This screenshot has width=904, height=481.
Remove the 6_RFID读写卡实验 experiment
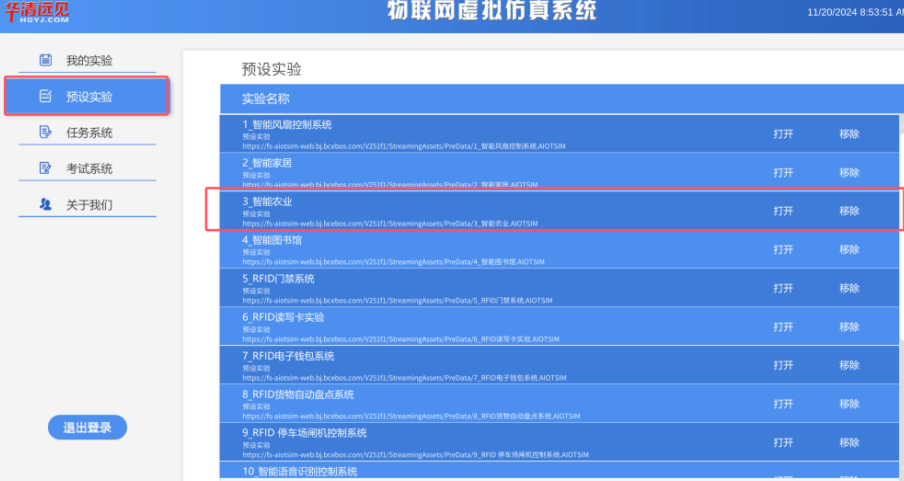pyautogui.click(x=849, y=327)
